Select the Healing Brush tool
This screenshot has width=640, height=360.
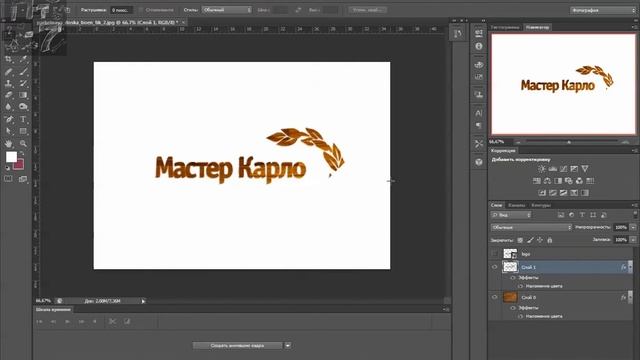point(8,72)
